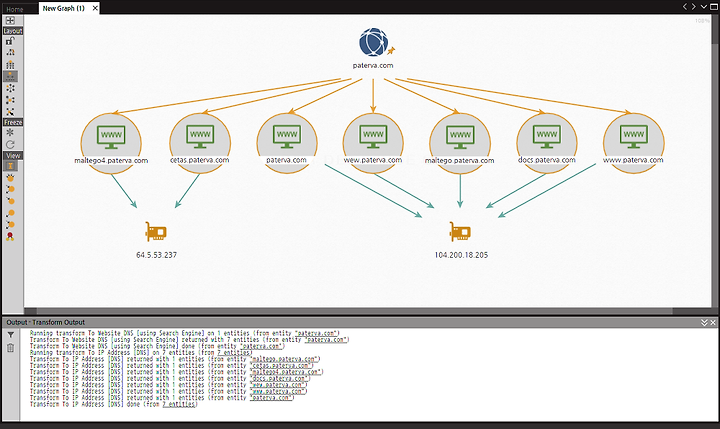Click the fourth icon under View

point(10,201)
